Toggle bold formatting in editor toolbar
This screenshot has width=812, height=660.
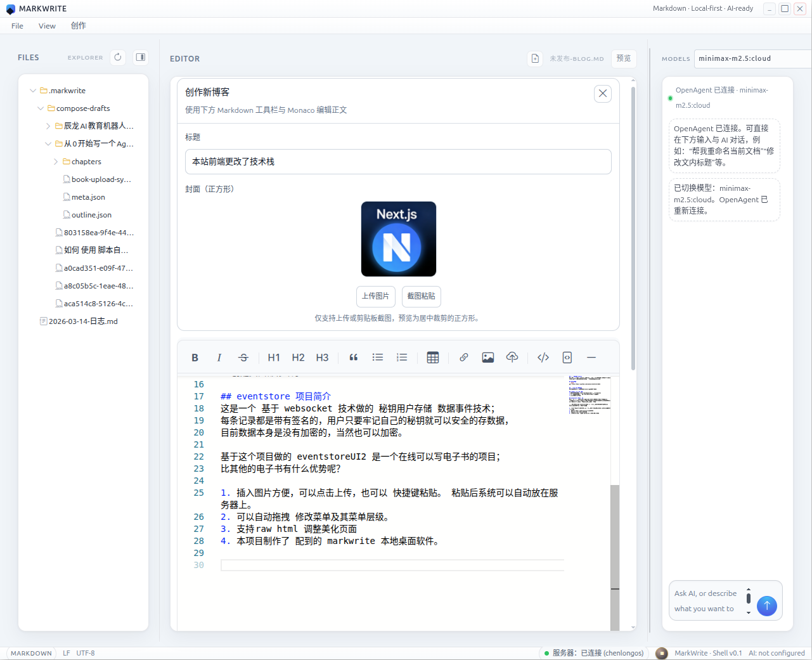point(195,358)
